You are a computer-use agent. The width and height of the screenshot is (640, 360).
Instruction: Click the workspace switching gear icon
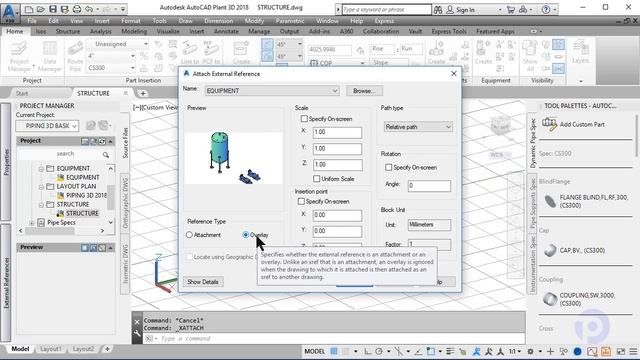point(530,351)
